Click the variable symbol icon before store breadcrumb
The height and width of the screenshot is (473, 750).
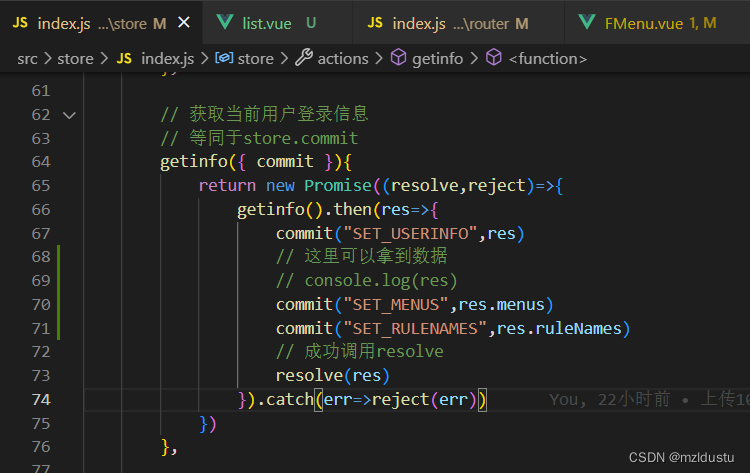tap(224, 58)
